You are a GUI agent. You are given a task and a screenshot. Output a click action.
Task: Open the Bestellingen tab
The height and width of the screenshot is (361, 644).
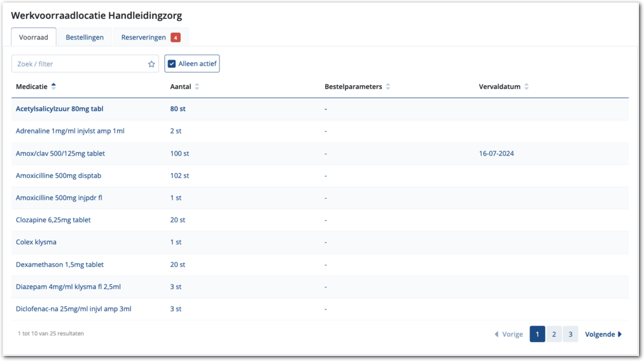(x=85, y=37)
